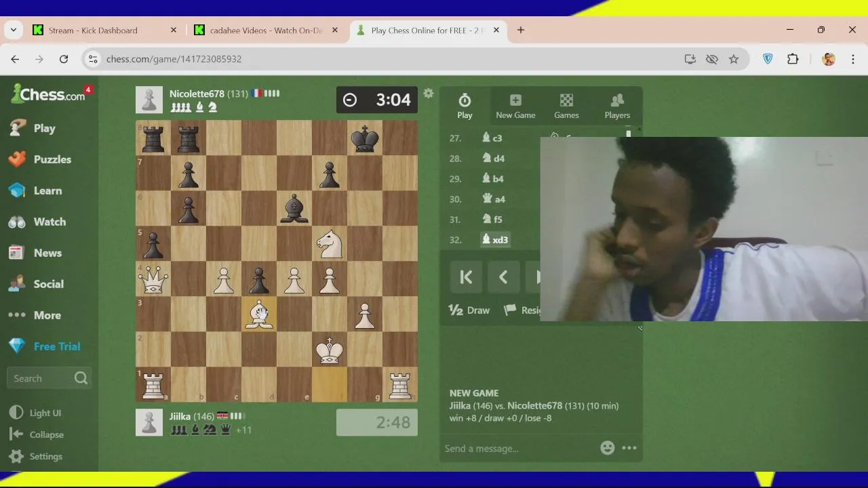
Task: Click the address bar URL
Action: (174, 59)
